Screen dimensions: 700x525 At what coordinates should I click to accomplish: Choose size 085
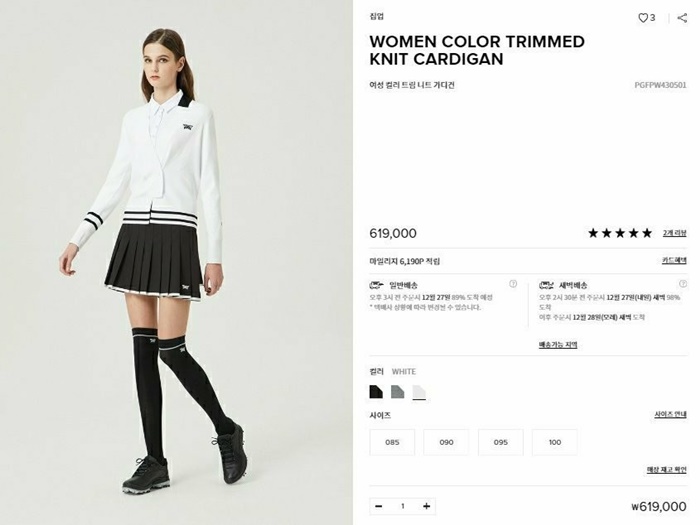click(392, 442)
